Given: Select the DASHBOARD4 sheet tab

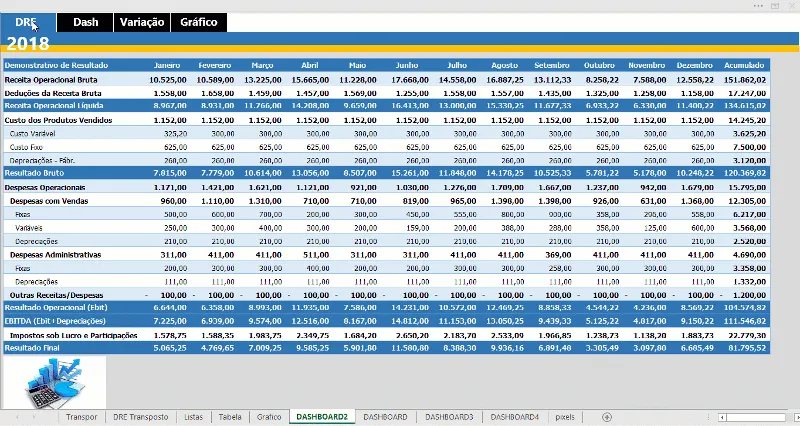Looking at the screenshot, I should (515, 417).
